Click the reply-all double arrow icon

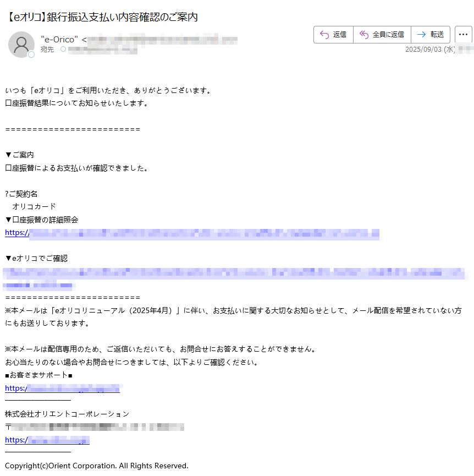(364, 35)
